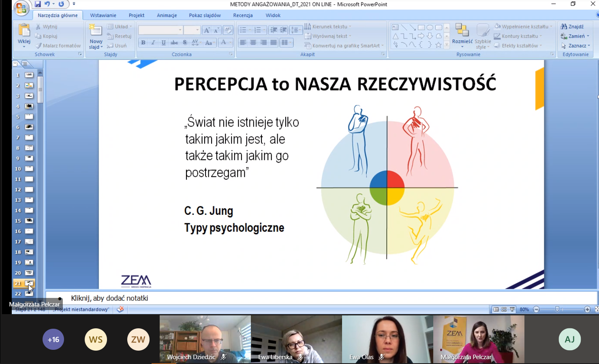Toggle underline formatting
Screen dimensions: 599x364
click(163, 43)
